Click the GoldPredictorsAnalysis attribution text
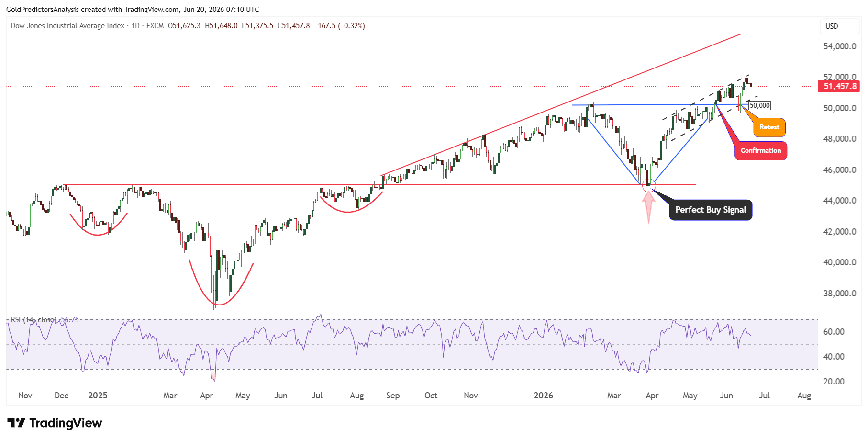This screenshot has height=441, width=868. click(x=133, y=10)
